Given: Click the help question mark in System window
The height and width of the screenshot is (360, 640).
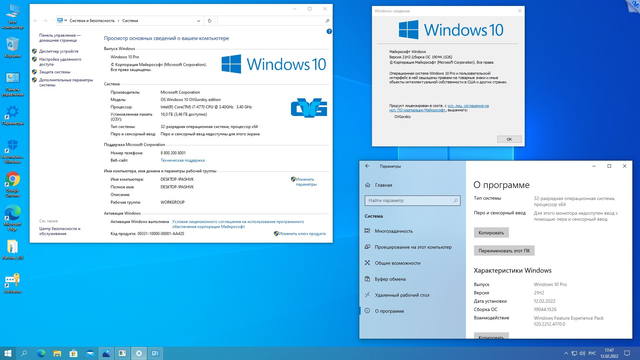Looking at the screenshot, I should click(329, 31).
